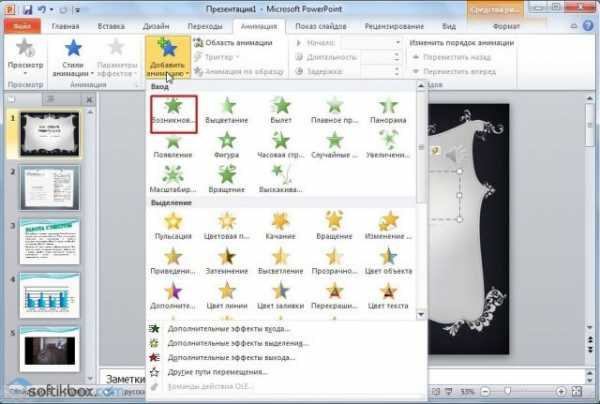
Task: Select the Качание emphasis effect
Action: pyautogui.click(x=281, y=226)
